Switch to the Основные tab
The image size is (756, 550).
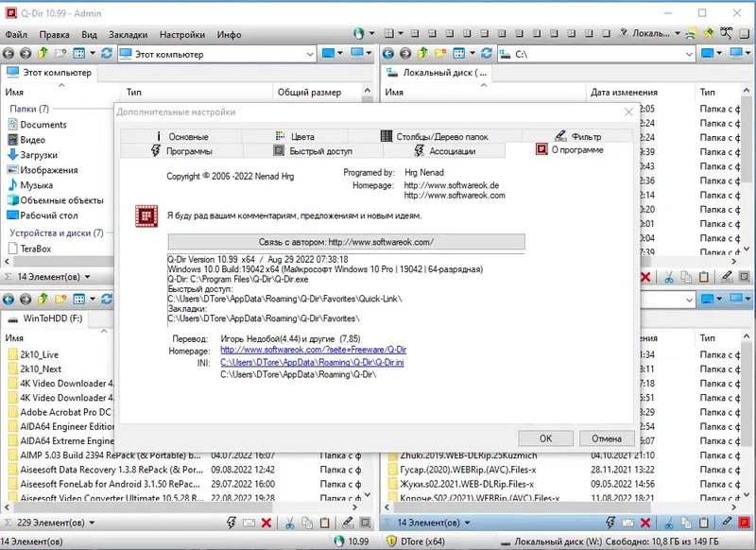click(180, 136)
